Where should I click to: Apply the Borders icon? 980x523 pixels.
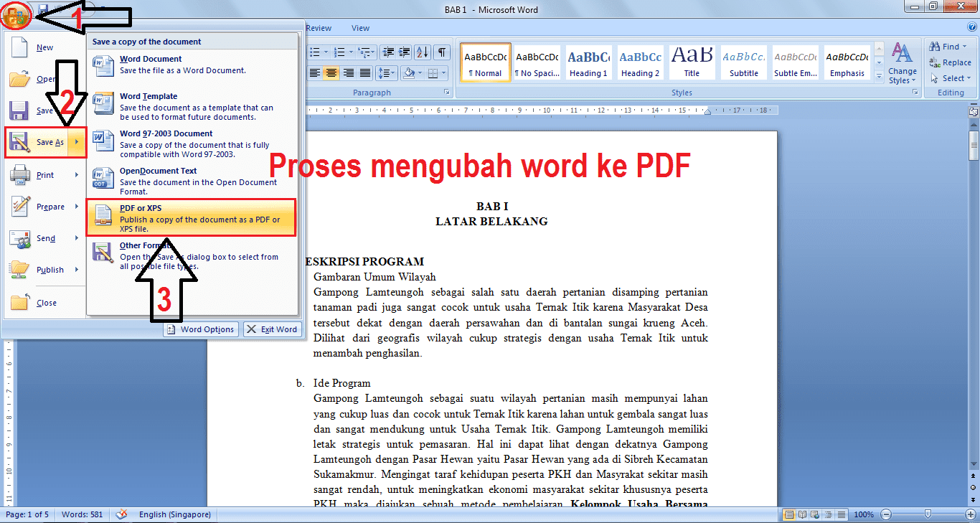(433, 73)
